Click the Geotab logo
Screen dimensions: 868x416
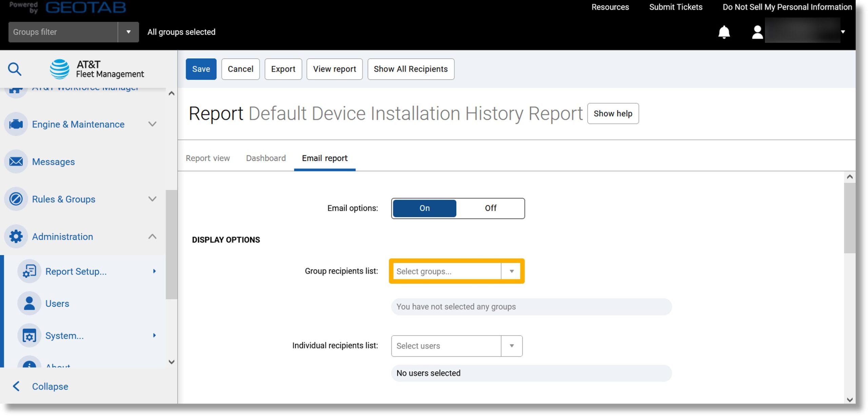point(86,7)
